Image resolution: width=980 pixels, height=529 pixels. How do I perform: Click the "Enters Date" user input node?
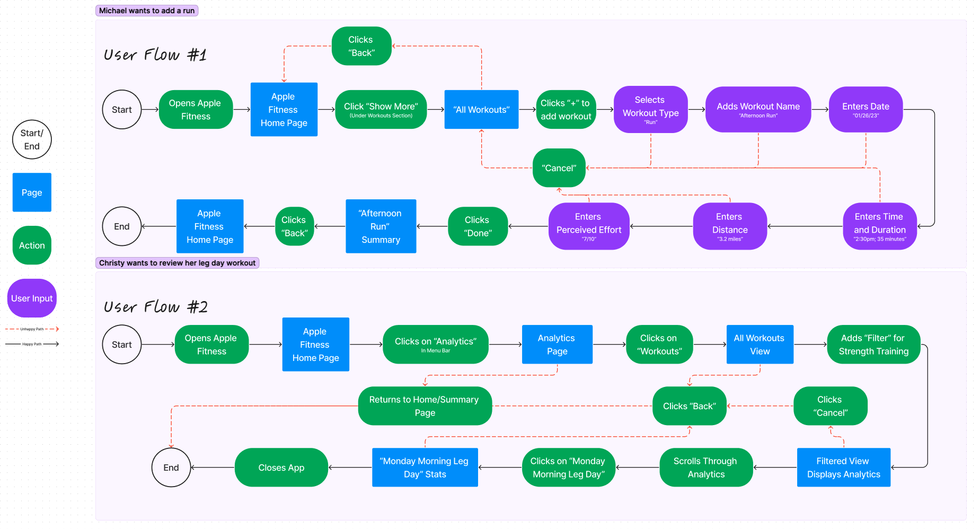coord(866,110)
